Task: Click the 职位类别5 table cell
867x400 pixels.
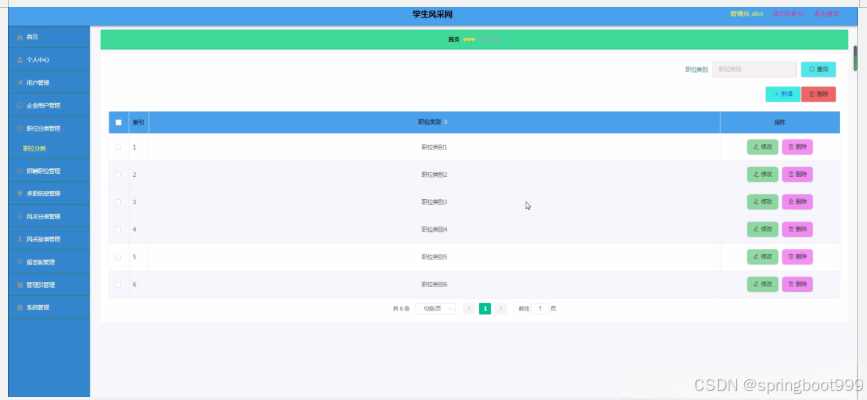Action: pos(434,257)
